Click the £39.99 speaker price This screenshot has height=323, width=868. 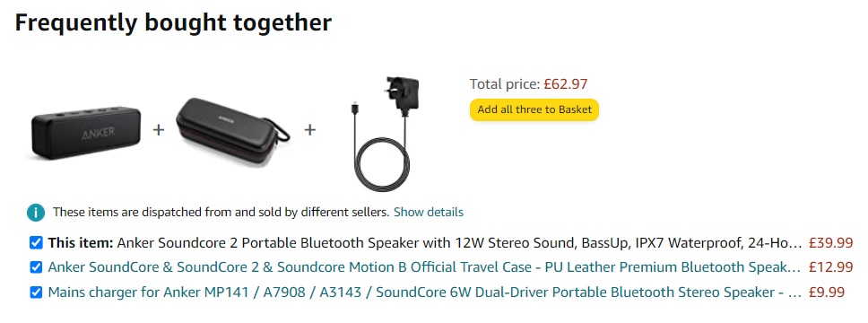point(831,242)
